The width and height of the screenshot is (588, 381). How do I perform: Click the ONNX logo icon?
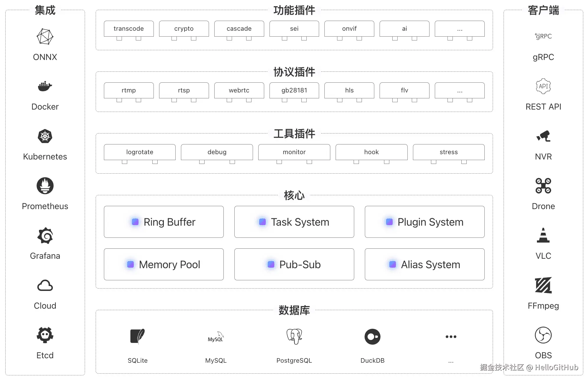coord(45,37)
